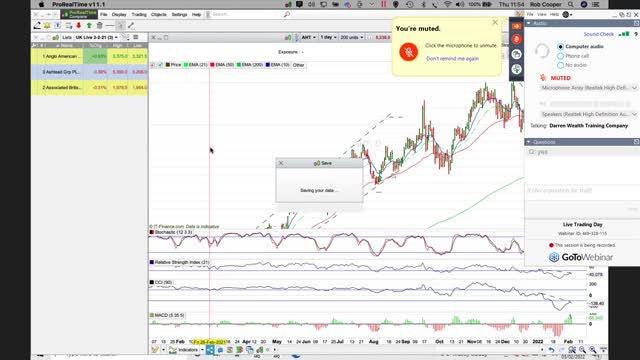Open the GoToWebinar View menu
Viewport: 640px width, 360px height.
pos(542,14)
